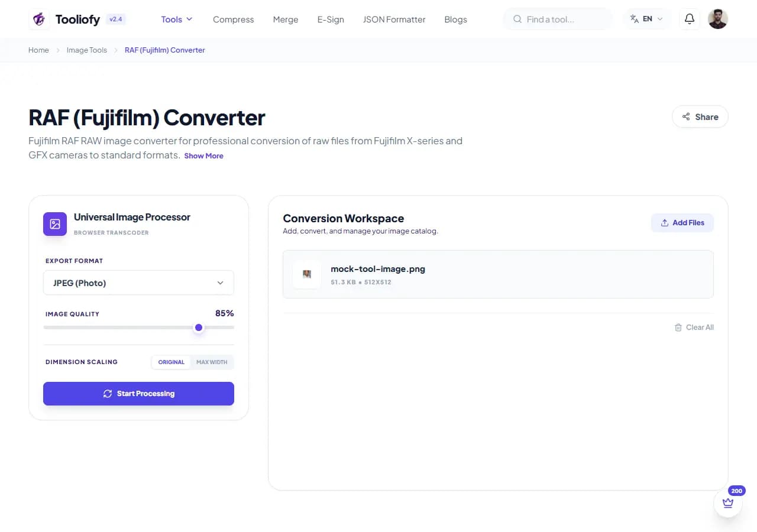Click the crown rewards badge icon
Viewport: 757px width, 532px height.
pos(728,503)
